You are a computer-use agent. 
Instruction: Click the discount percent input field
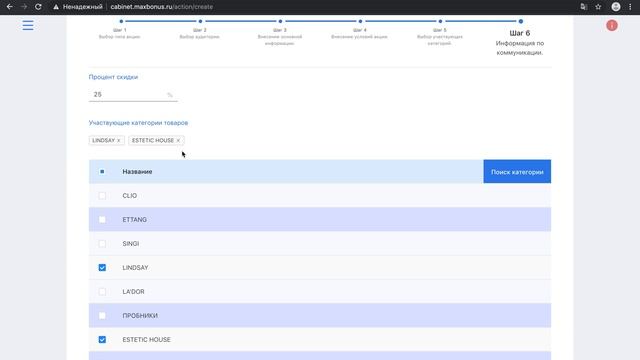[133, 94]
